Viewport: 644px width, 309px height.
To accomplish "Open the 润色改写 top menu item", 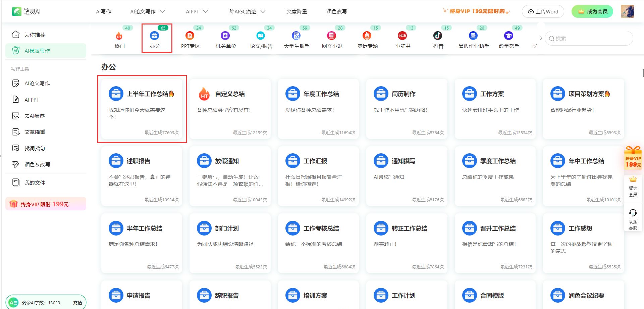I will (x=337, y=11).
